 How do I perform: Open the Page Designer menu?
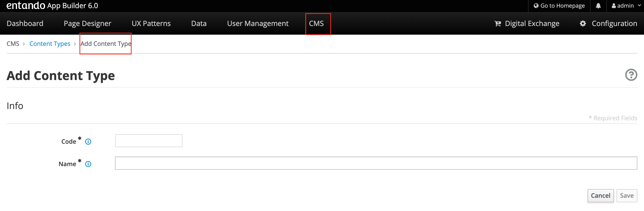pos(87,23)
